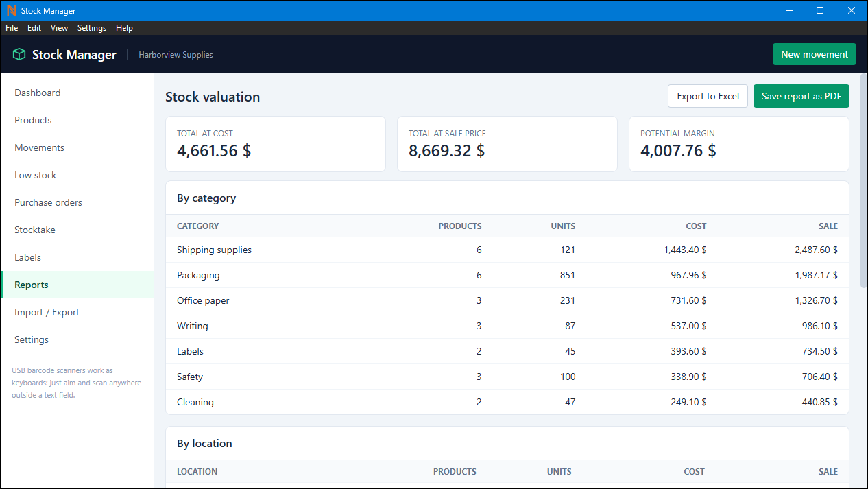Click the Total at cost value 4,661.56 $
Screen dimensions: 868x489
[214, 151]
